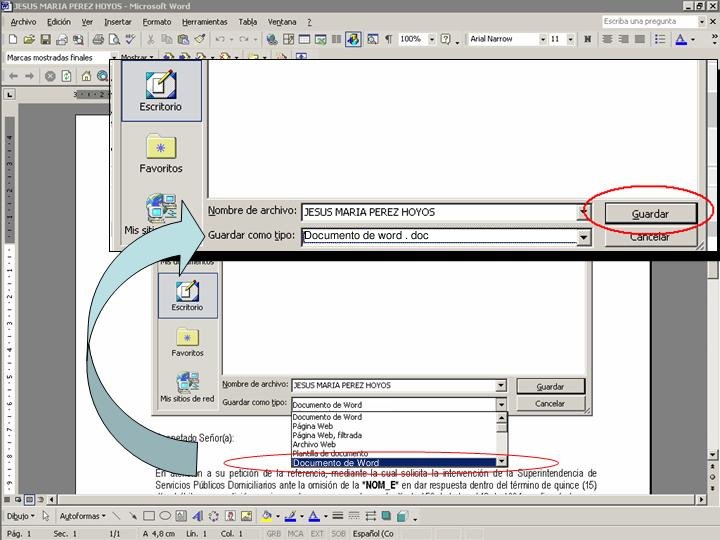The width and height of the screenshot is (720, 540).
Task: Open the Herramientas menu
Action: pos(204,22)
